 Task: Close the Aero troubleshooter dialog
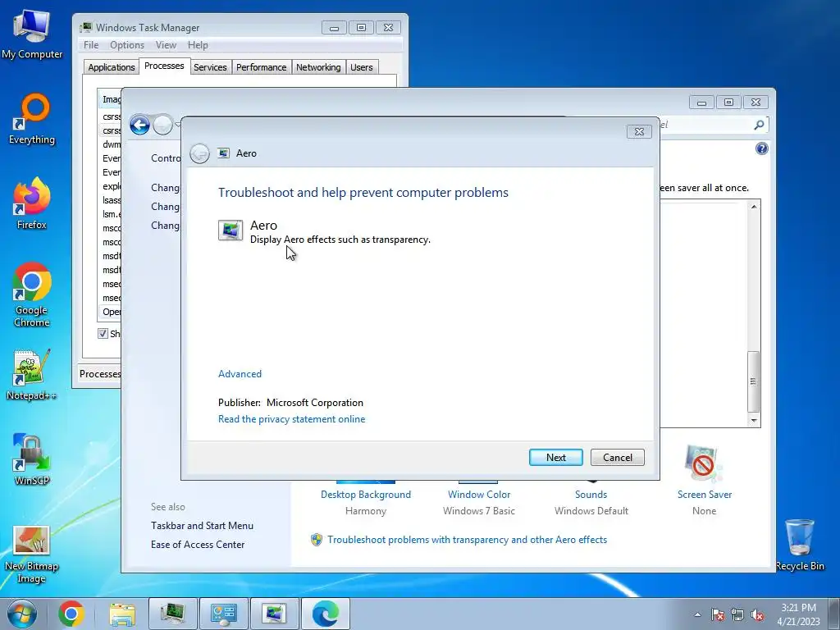tap(639, 132)
